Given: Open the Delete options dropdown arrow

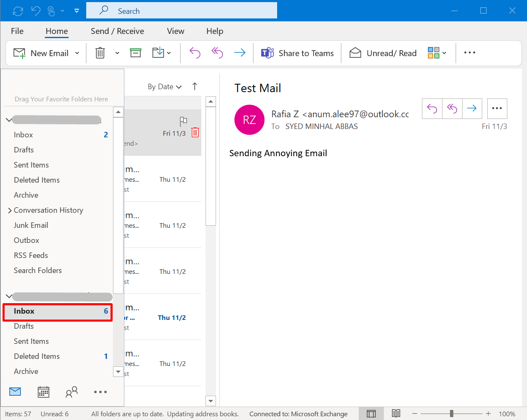Looking at the screenshot, I should pos(117,53).
